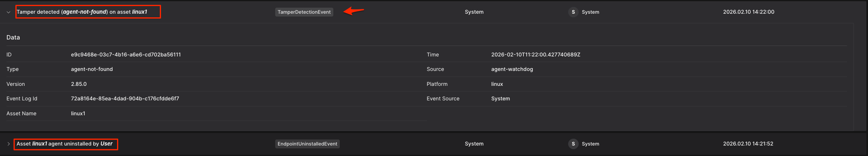Select Time value 2026-02-10T11:22:00.427740689Z
This screenshot has height=156, width=868.
click(x=535, y=54)
